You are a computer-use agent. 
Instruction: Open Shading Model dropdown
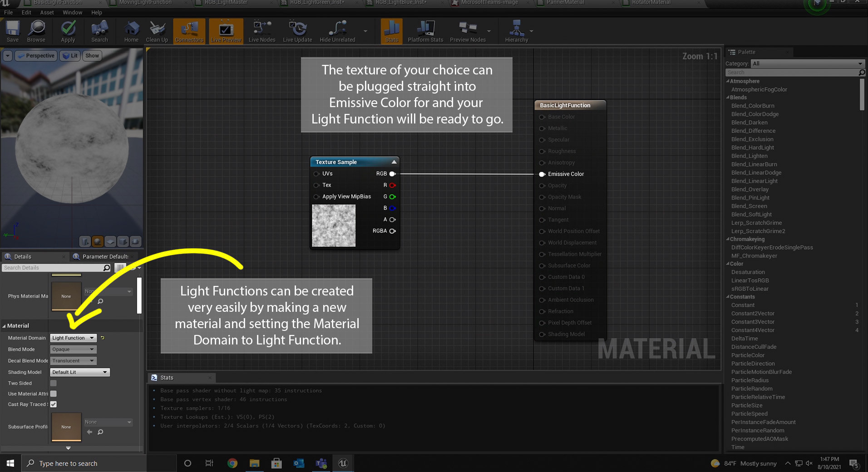(80, 372)
